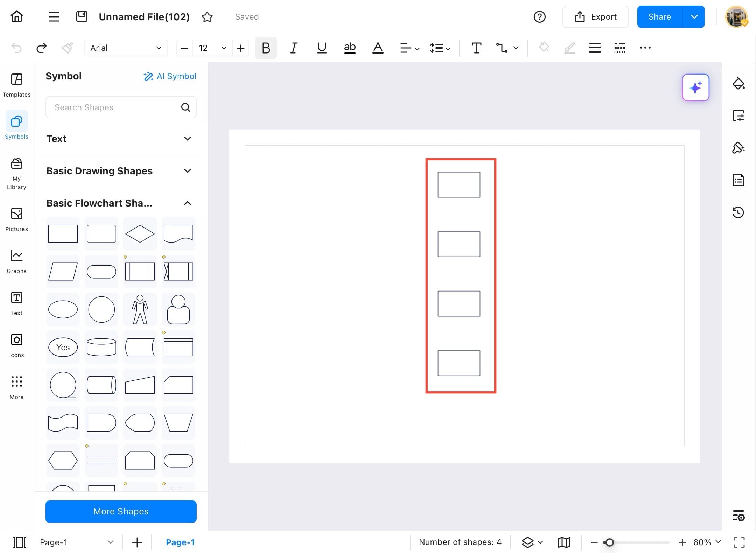Star this file as favorite
The width and height of the screenshot is (756, 553).
[x=207, y=17]
